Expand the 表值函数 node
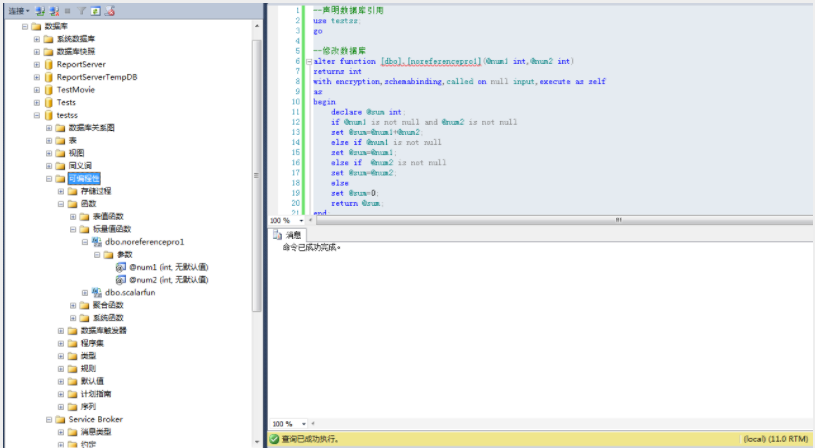Viewport: 815px width, 448px height. [x=73, y=217]
